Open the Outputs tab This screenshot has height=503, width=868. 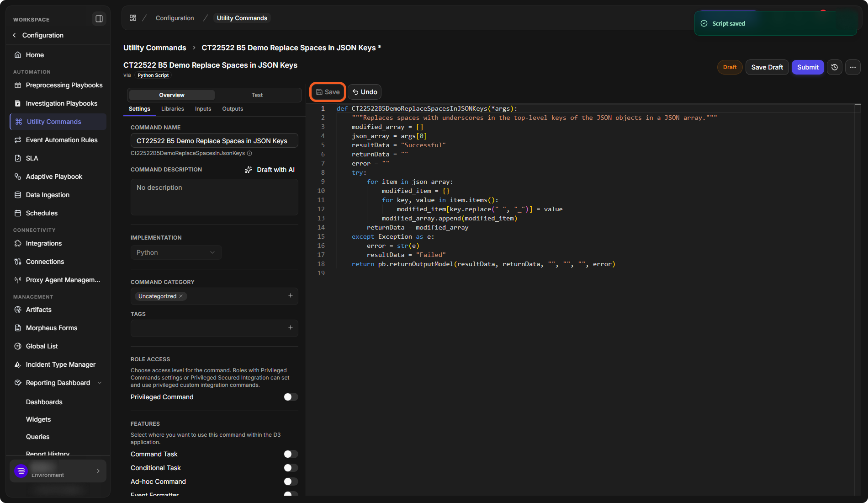(233, 109)
